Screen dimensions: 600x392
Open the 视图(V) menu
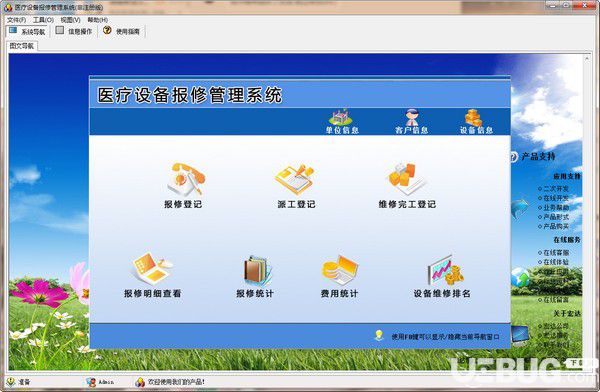click(70, 20)
